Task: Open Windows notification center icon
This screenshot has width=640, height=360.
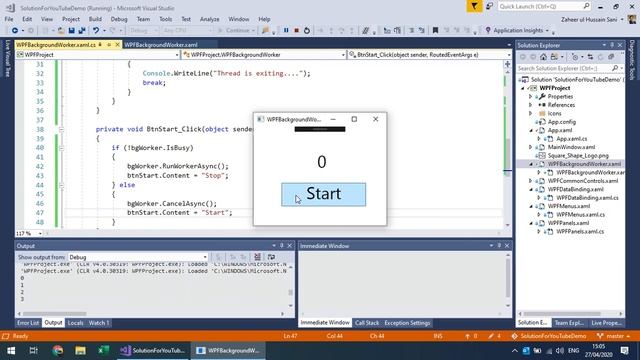Action: 624,350
